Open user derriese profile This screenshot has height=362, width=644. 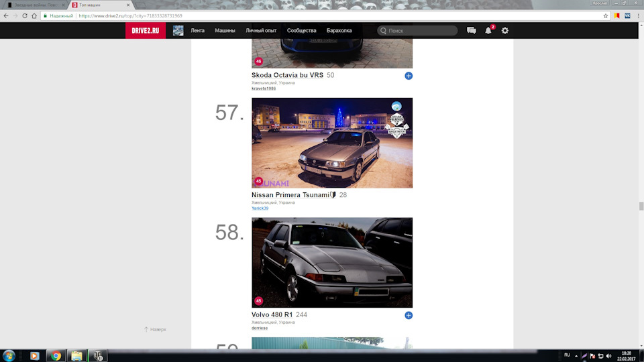(260, 328)
